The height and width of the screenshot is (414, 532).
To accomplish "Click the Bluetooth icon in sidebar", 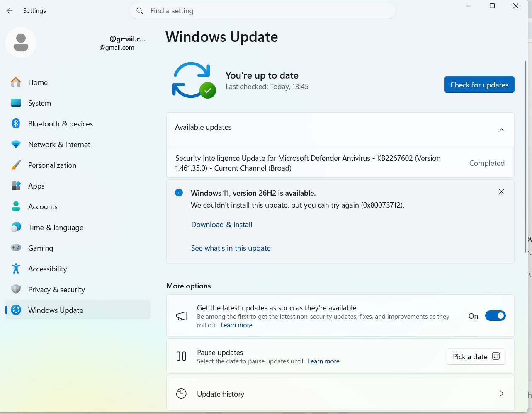I will (x=16, y=123).
